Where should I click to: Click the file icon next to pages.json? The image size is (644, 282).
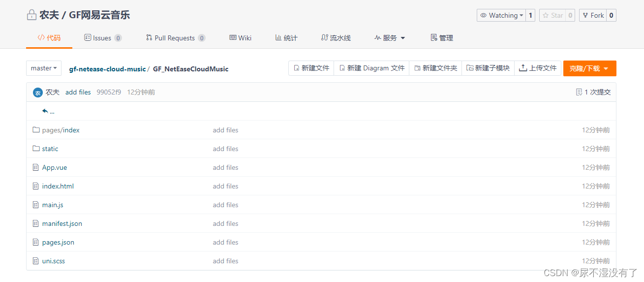tap(35, 242)
